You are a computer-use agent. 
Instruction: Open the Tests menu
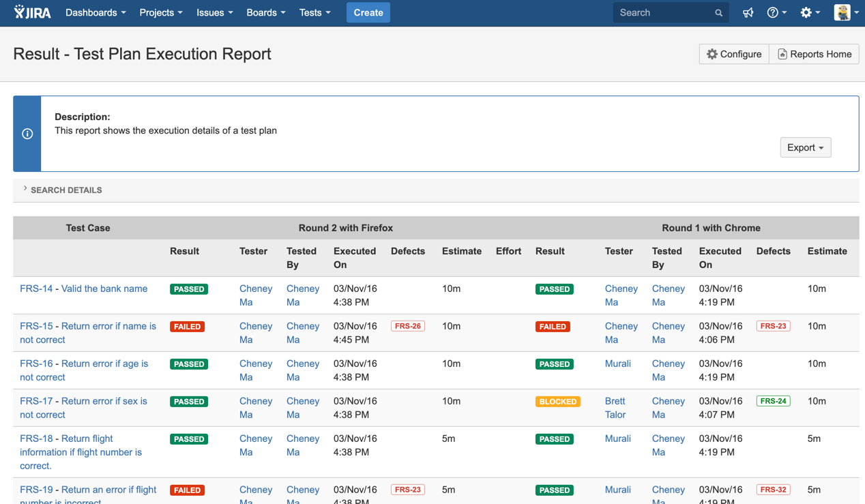[x=314, y=13]
